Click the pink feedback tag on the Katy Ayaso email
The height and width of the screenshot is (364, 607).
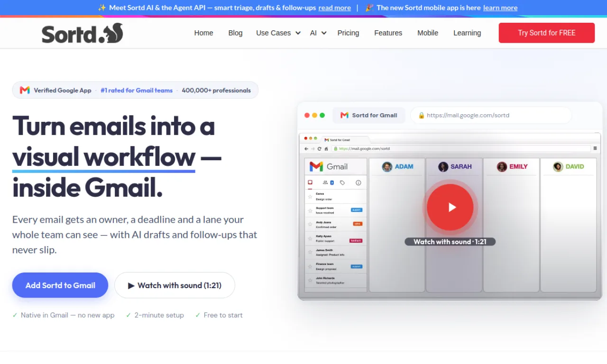pos(356,240)
